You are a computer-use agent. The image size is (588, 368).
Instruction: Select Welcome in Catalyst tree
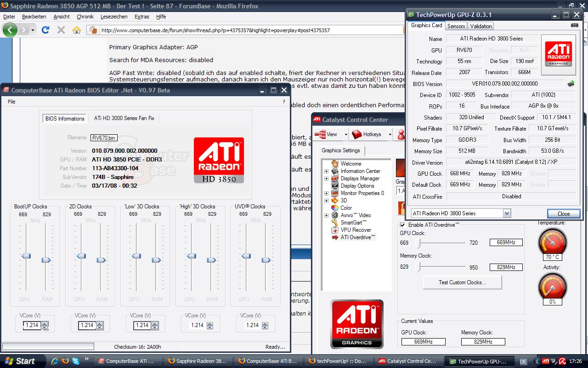[x=351, y=164]
